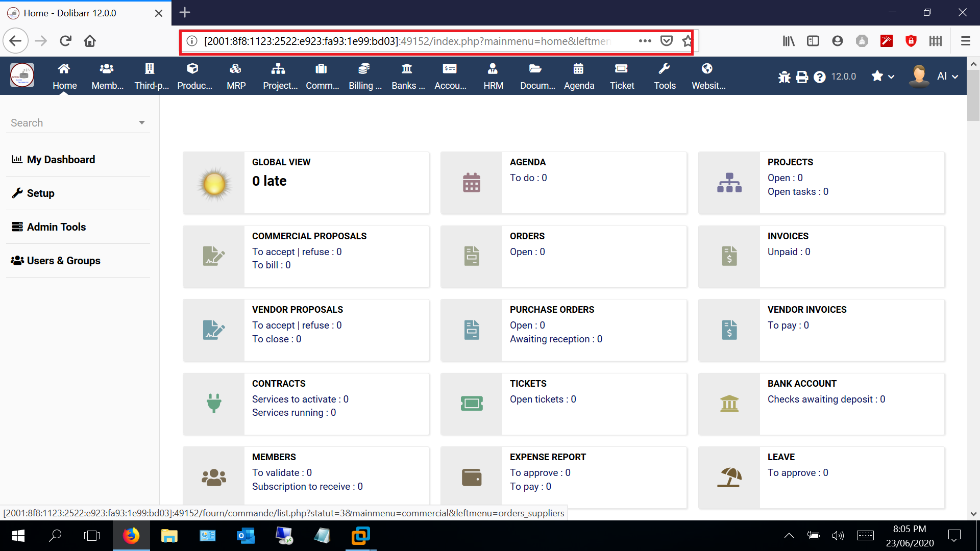Select the Home - Dolibarr 12.0.0 tab

pyautogui.click(x=86, y=13)
